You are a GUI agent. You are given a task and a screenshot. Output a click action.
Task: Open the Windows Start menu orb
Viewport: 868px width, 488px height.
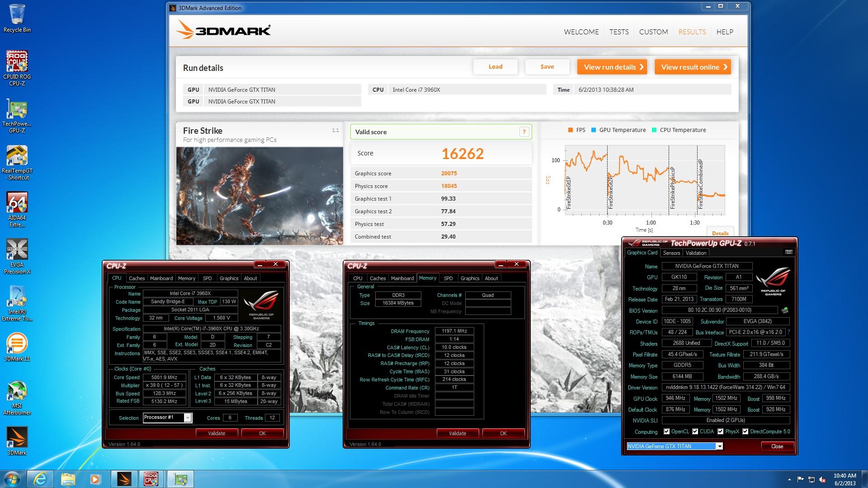(12, 479)
